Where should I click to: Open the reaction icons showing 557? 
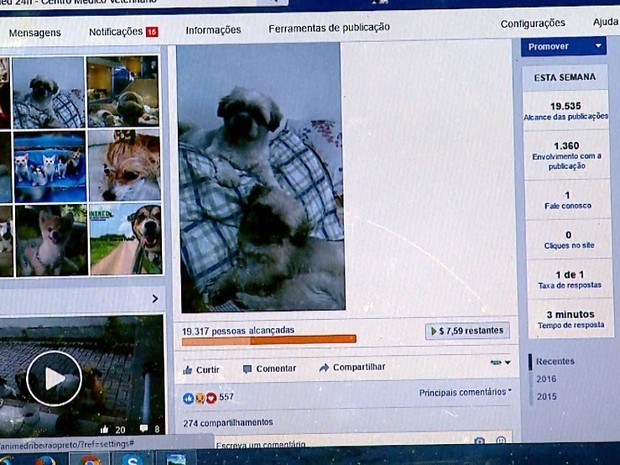(199, 398)
